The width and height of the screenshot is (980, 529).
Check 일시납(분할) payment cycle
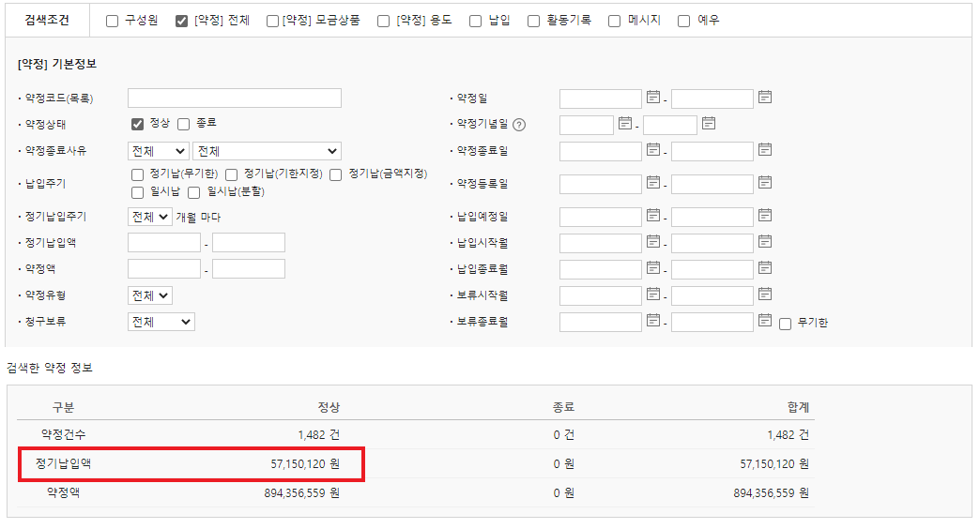[193, 192]
